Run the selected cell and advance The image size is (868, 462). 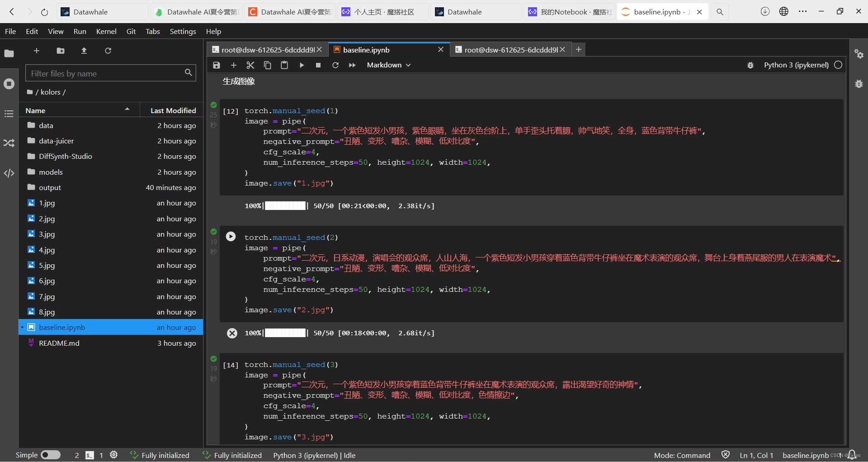point(302,65)
